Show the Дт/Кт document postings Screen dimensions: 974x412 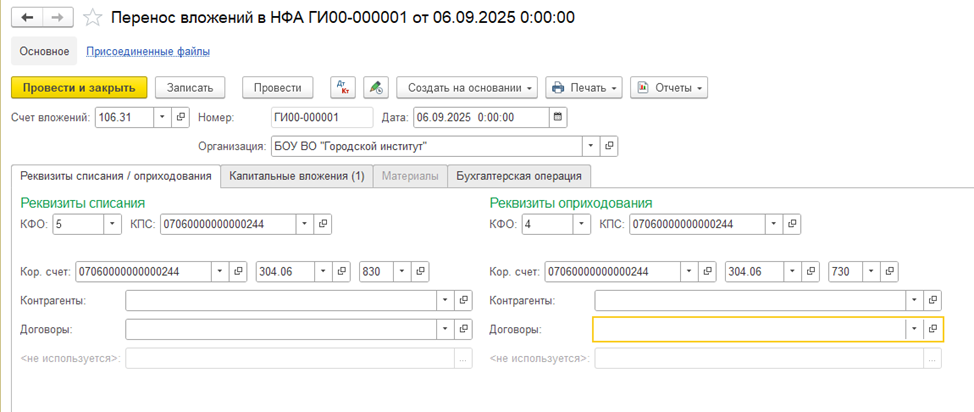coord(343,88)
